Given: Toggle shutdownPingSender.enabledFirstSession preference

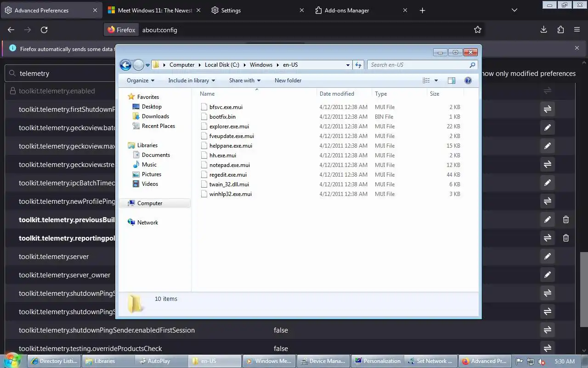Looking at the screenshot, I should 548,330.
